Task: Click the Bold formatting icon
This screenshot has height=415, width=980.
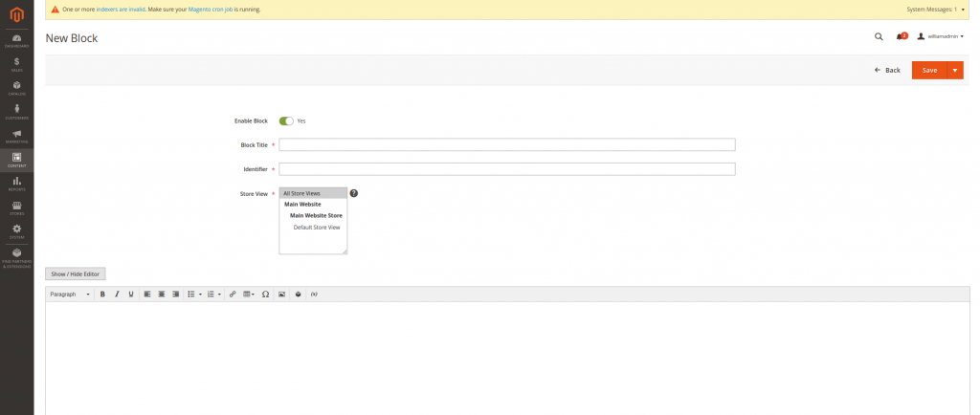Action: coord(102,295)
